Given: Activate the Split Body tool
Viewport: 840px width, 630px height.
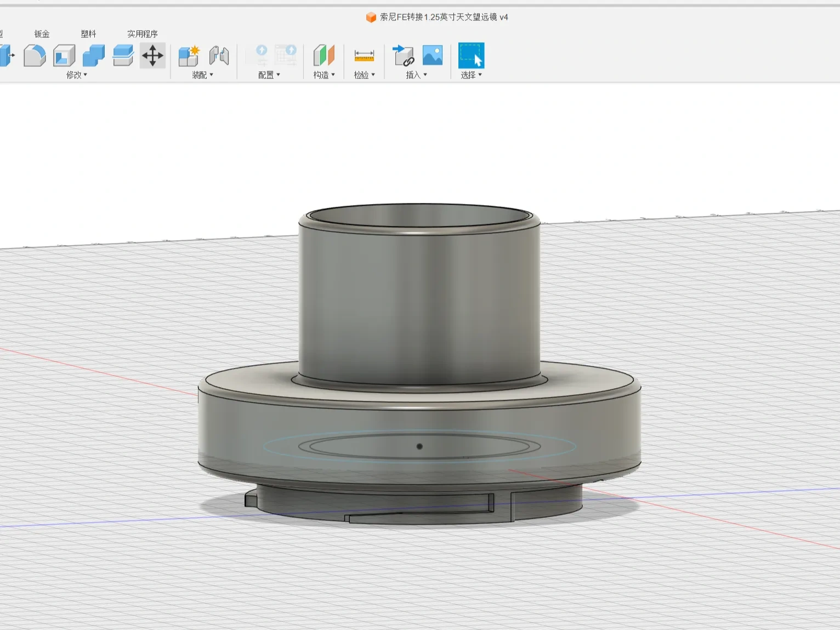Looking at the screenshot, I should [123, 56].
